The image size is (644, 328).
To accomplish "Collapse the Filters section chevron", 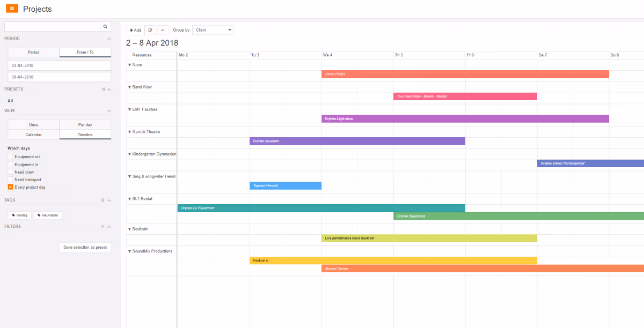I will click(x=109, y=226).
